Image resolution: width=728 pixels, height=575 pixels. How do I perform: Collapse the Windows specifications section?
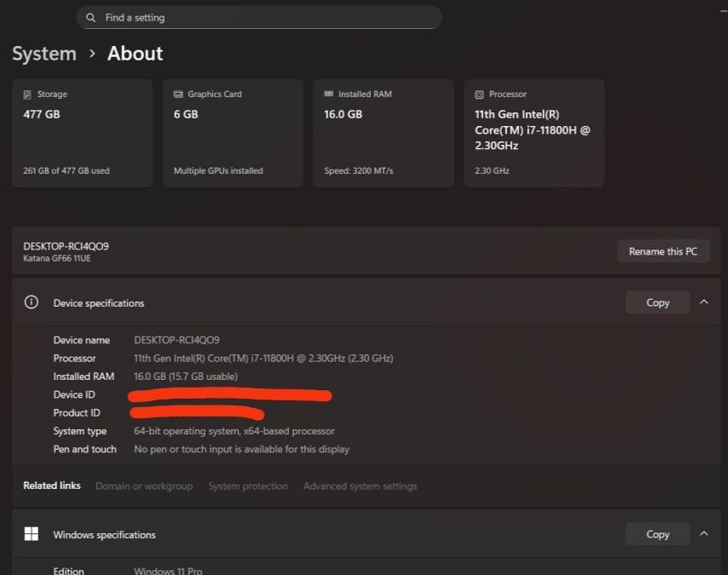pyautogui.click(x=704, y=534)
